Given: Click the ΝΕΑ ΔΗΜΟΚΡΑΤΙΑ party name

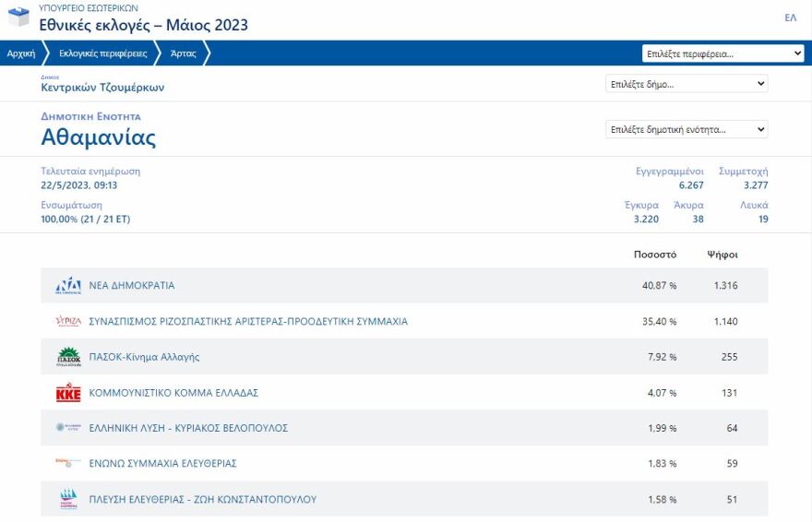Looking at the screenshot, I should point(132,286).
